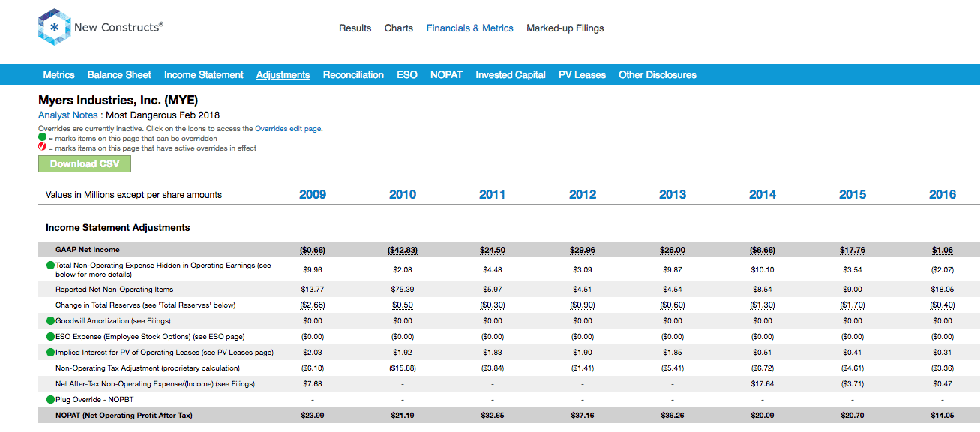The width and height of the screenshot is (980, 432).
Task: Click 2009 Change in Total Reserves ($2.66)
Action: pos(313,305)
